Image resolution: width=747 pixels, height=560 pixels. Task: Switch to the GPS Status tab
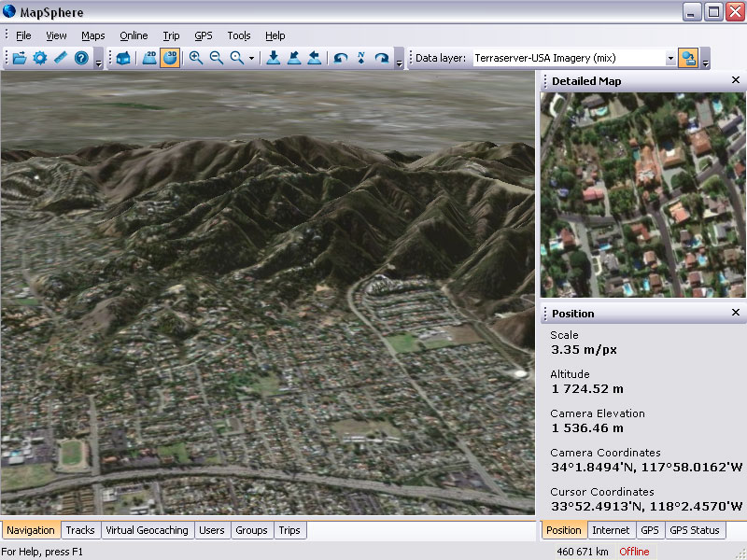pos(695,530)
